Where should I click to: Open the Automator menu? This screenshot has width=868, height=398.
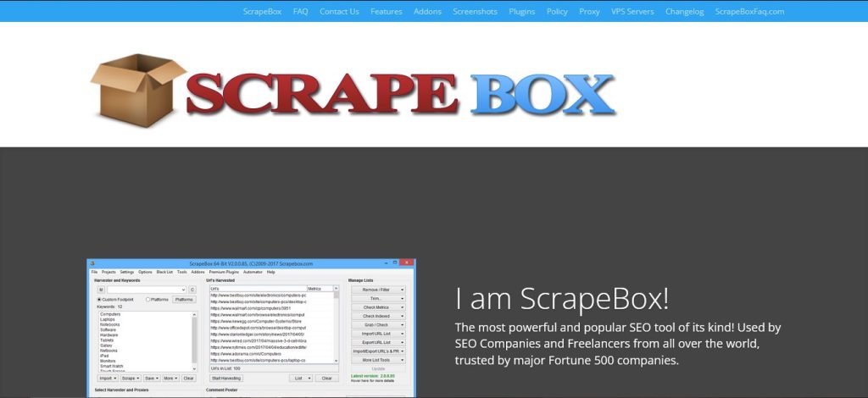tap(253, 272)
